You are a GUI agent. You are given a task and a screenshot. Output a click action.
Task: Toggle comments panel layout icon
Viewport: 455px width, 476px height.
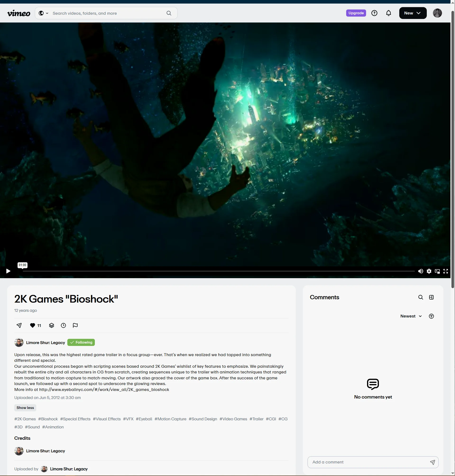(431, 297)
